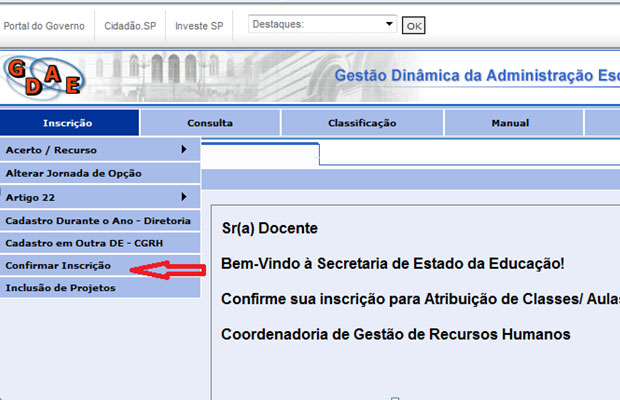This screenshot has height=400, width=620.
Task: Open the Investe SP link
Action: click(199, 25)
